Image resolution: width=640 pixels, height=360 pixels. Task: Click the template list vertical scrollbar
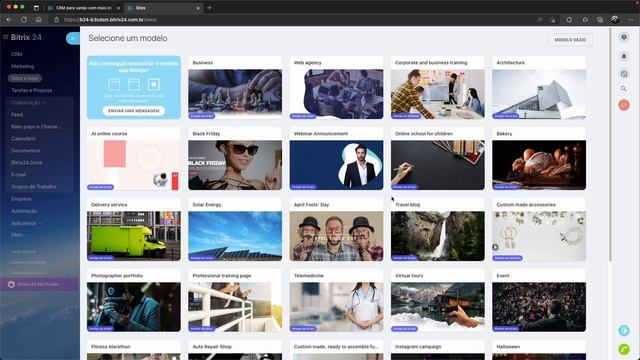(x=610, y=145)
